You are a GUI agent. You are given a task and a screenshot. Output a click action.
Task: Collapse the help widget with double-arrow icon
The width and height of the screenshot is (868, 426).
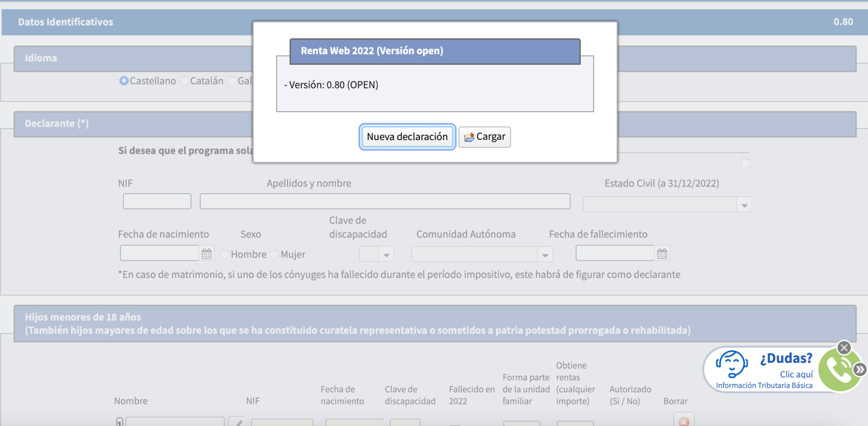coord(860,369)
